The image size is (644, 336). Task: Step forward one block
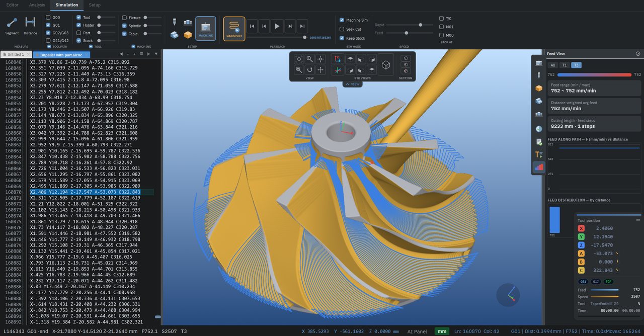[x=290, y=27]
